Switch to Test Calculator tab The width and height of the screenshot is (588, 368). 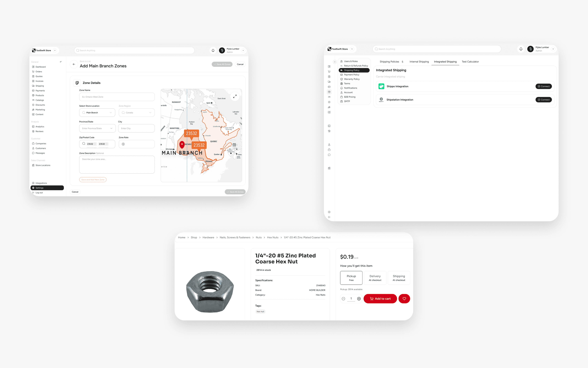(x=470, y=62)
